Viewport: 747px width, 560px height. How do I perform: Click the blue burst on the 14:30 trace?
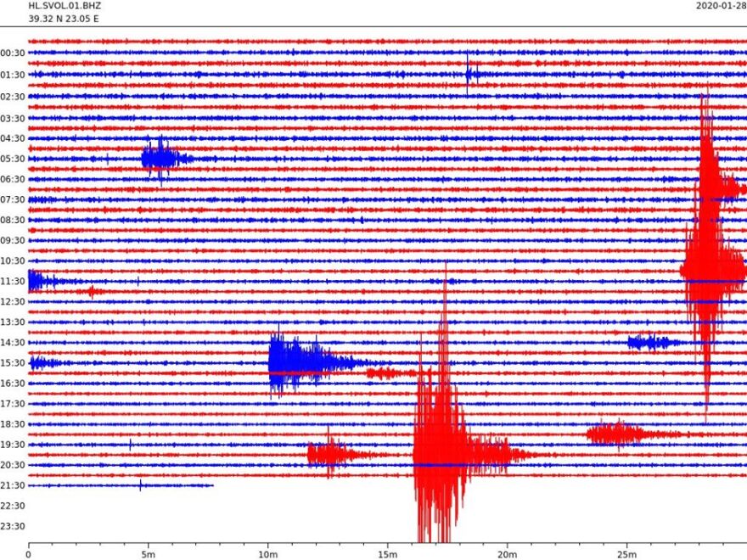click(x=649, y=342)
